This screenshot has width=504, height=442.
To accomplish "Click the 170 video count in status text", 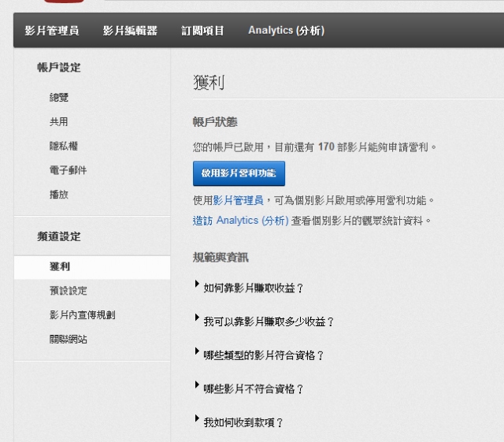I will 326,147.
